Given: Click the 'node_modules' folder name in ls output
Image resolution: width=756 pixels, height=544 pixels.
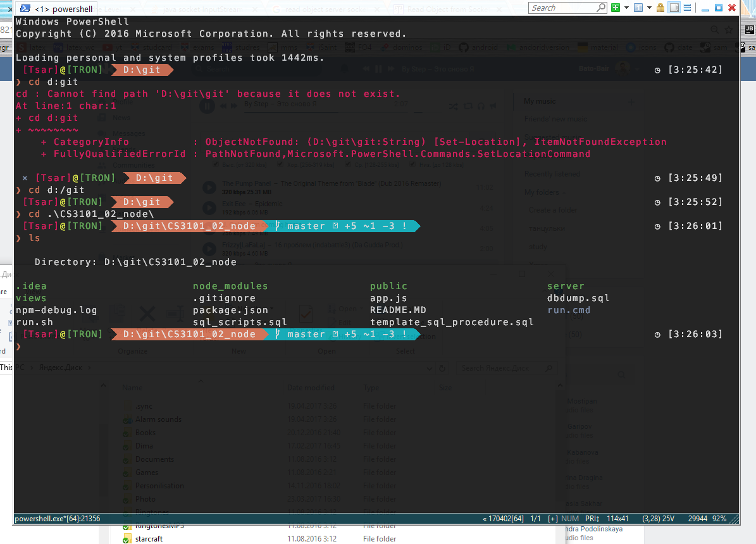Looking at the screenshot, I should 230,286.
